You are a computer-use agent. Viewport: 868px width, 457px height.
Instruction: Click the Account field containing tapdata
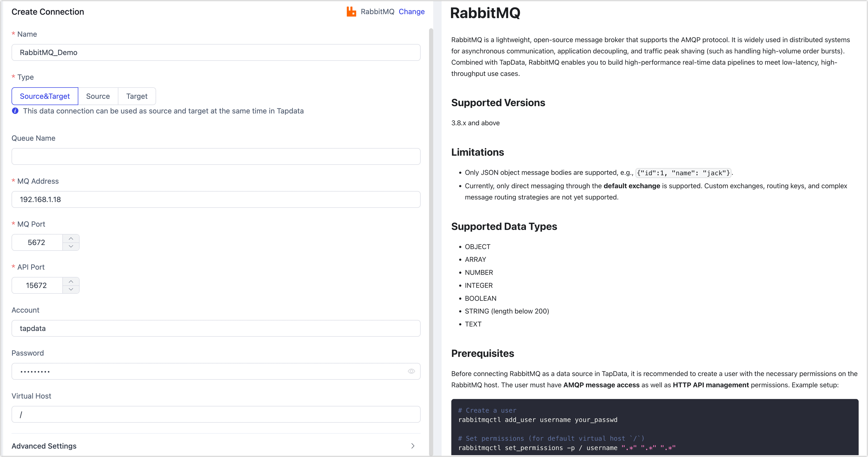click(216, 328)
